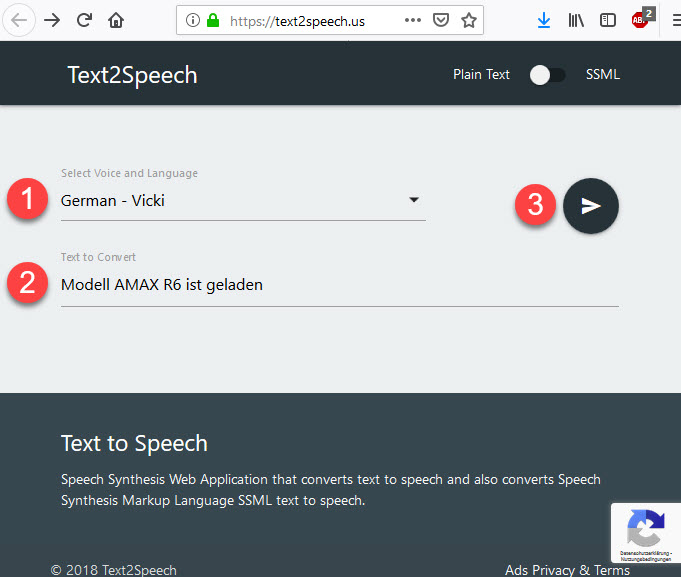Open page actions three-dots menu
The width and height of the screenshot is (681, 577).
[413, 20]
